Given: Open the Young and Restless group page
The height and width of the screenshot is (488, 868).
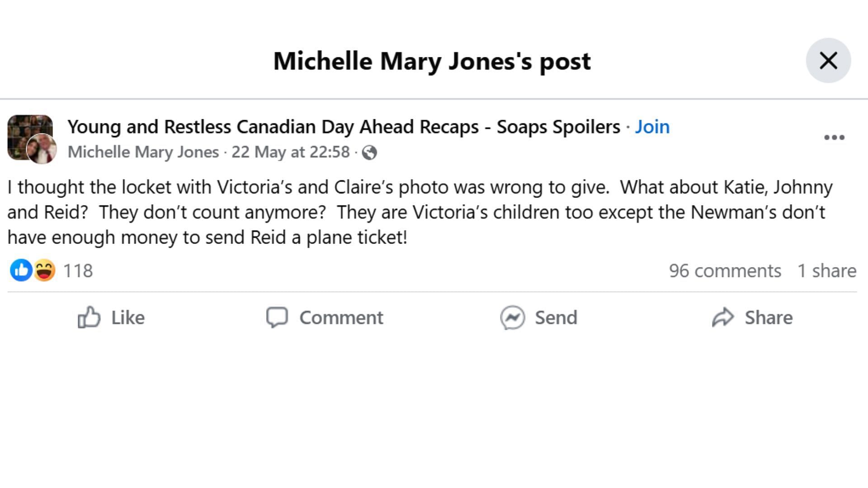Looking at the screenshot, I should [x=344, y=127].
